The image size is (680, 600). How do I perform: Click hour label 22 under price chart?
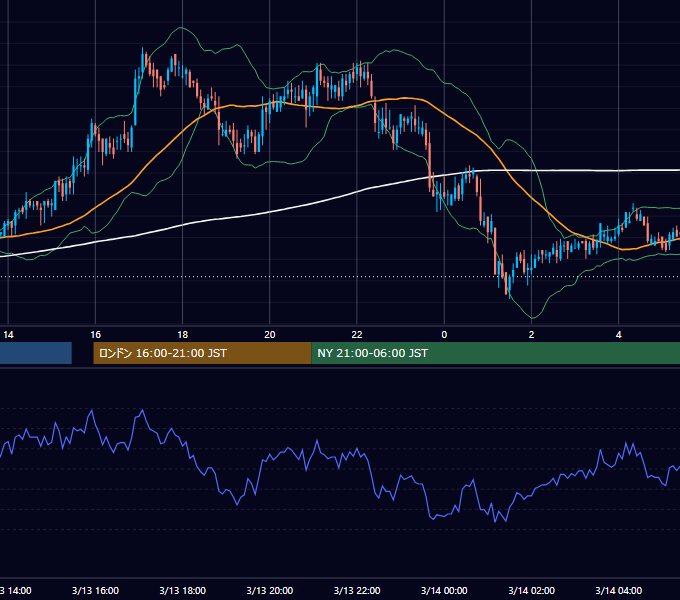point(357,334)
